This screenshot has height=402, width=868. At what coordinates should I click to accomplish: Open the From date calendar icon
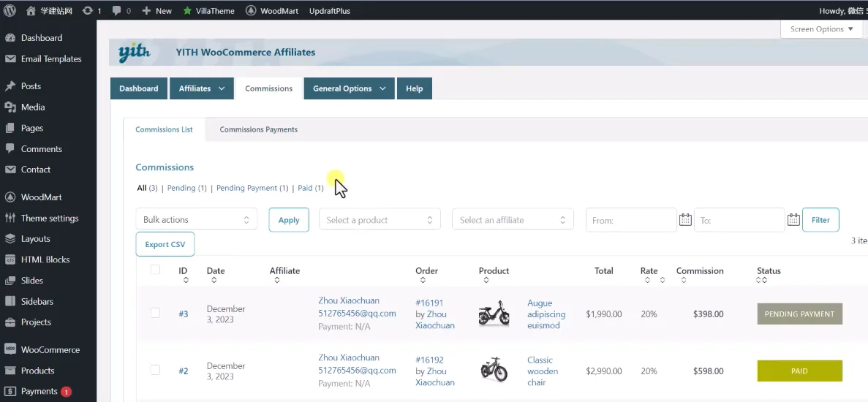[x=685, y=219]
